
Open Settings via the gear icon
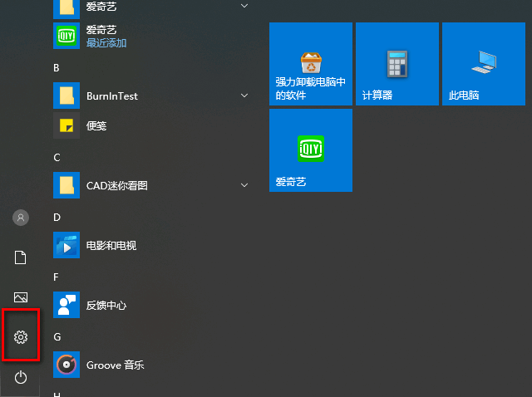(21, 337)
